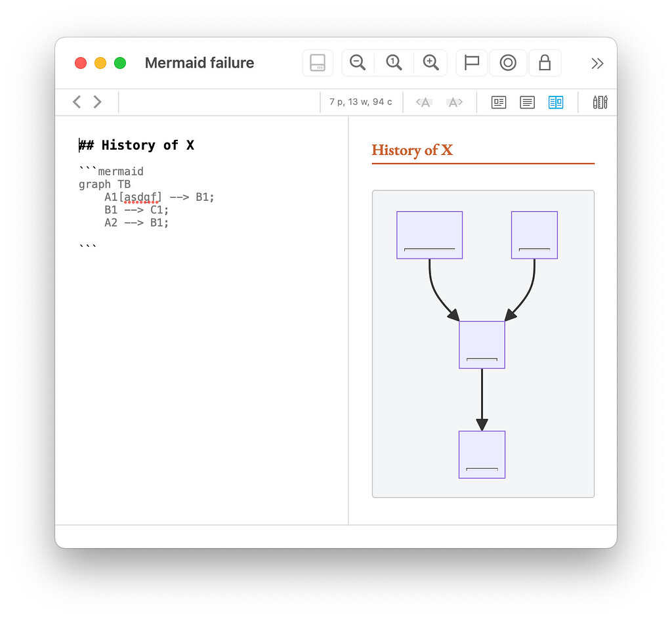This screenshot has height=621, width=672.
Task: Click the misspelled word asdgf in the code
Action: click(142, 196)
